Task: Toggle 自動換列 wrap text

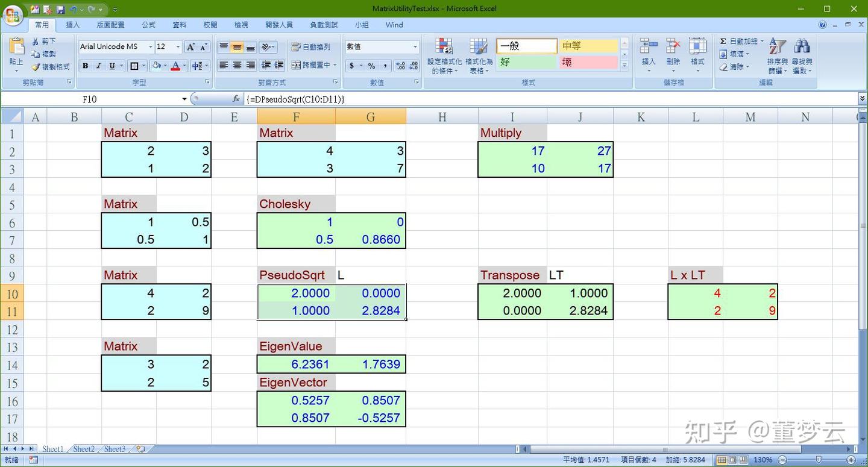Action: tap(311, 47)
